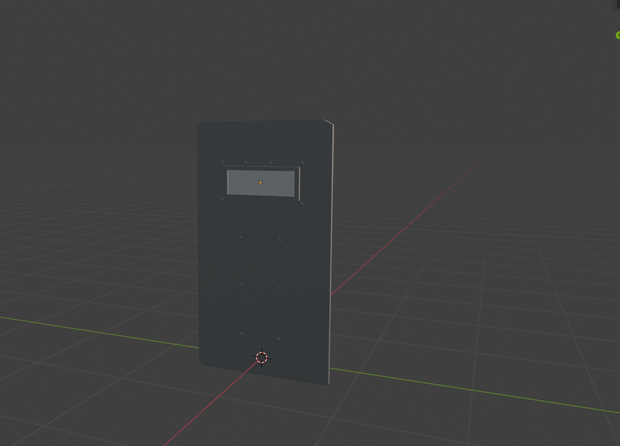Click the 3D cursor crosshair at shield base
This screenshot has width=620, height=446.
(x=261, y=357)
